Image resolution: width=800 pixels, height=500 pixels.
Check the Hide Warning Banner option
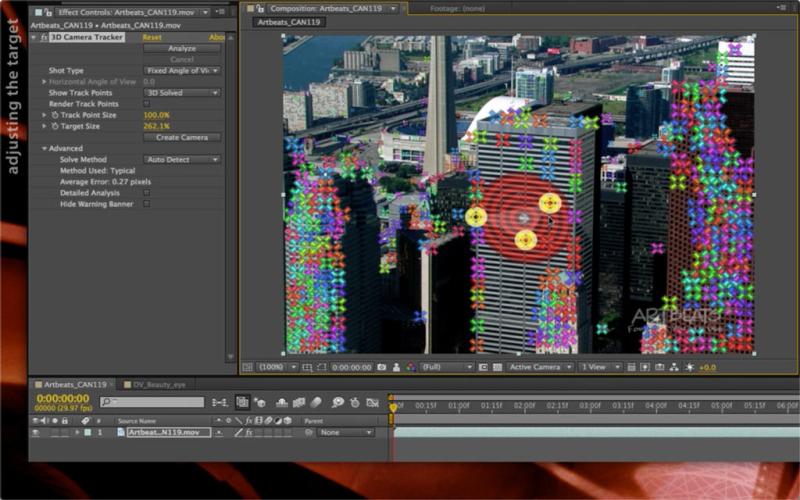(x=146, y=204)
